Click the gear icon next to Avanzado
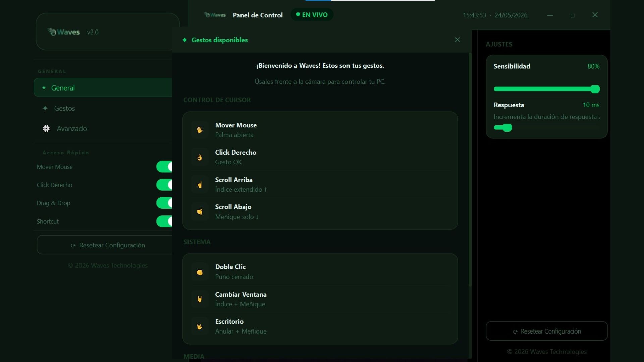644x362 pixels. (46, 129)
